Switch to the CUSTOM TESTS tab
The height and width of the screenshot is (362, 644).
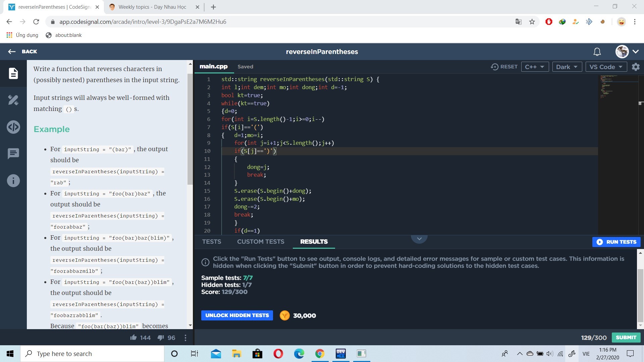pyautogui.click(x=261, y=242)
